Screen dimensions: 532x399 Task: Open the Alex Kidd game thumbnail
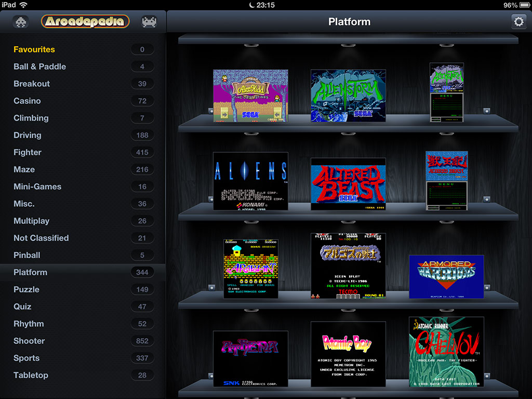coord(250,96)
